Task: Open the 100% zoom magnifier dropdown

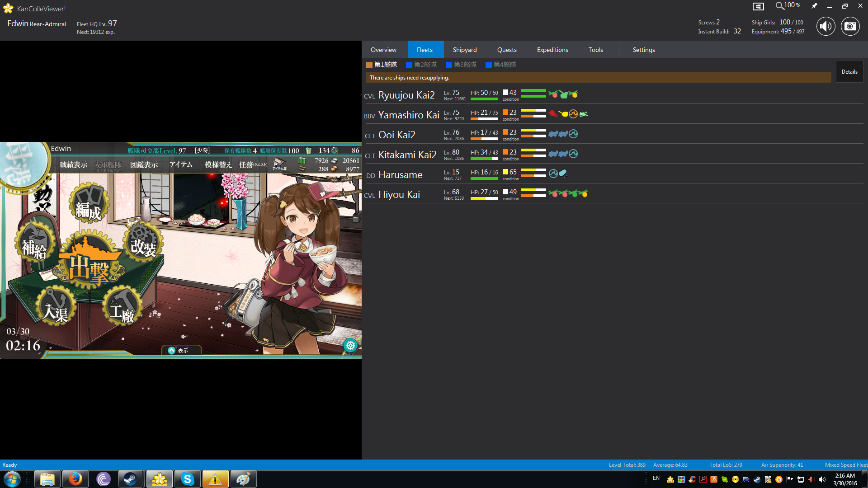Action: [788, 5]
